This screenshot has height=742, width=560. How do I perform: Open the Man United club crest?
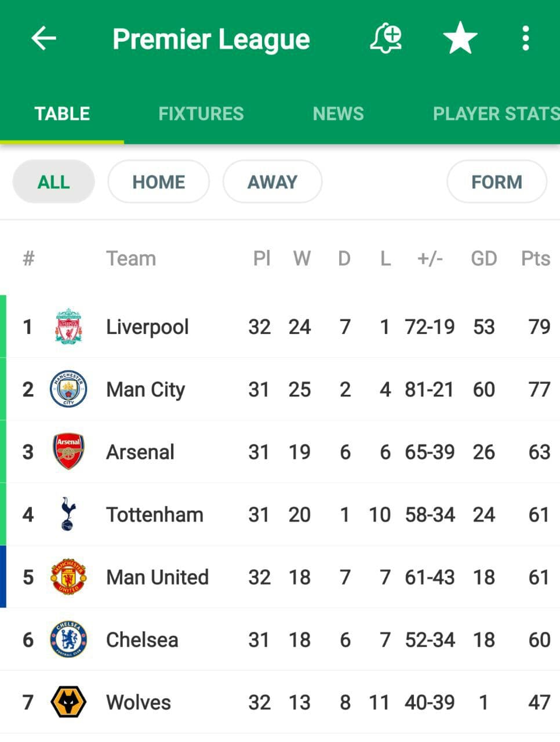click(x=68, y=577)
